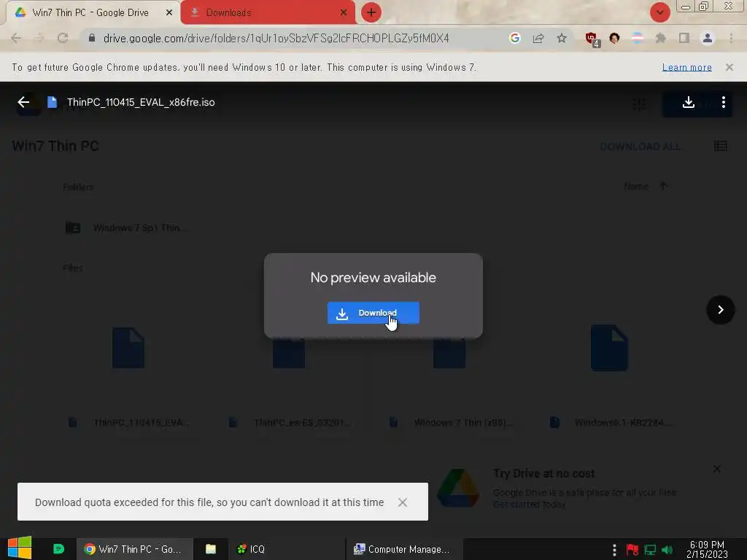
Task: Click the red flag Action Center tray icon
Action: (x=632, y=550)
